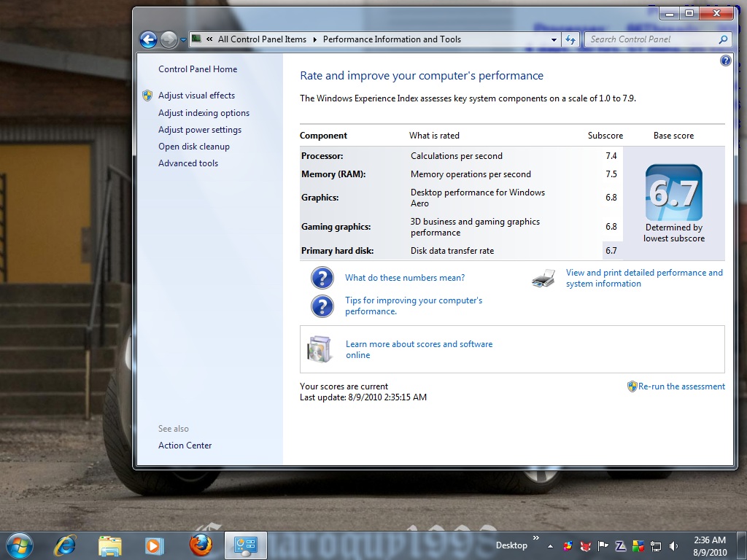Launch Internet Explorer from the taskbar
The image size is (747, 560).
pos(66,545)
